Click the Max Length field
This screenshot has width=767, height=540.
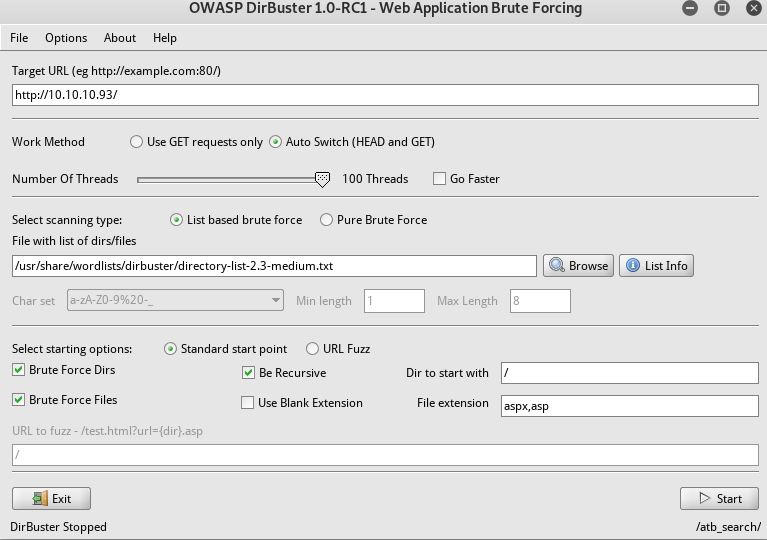(540, 300)
